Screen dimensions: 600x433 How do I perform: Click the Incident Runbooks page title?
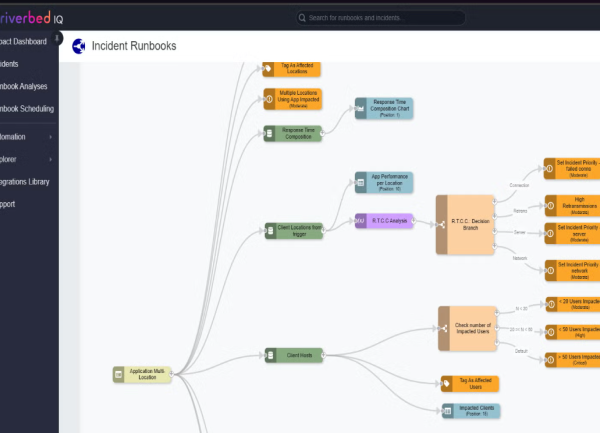tap(134, 46)
